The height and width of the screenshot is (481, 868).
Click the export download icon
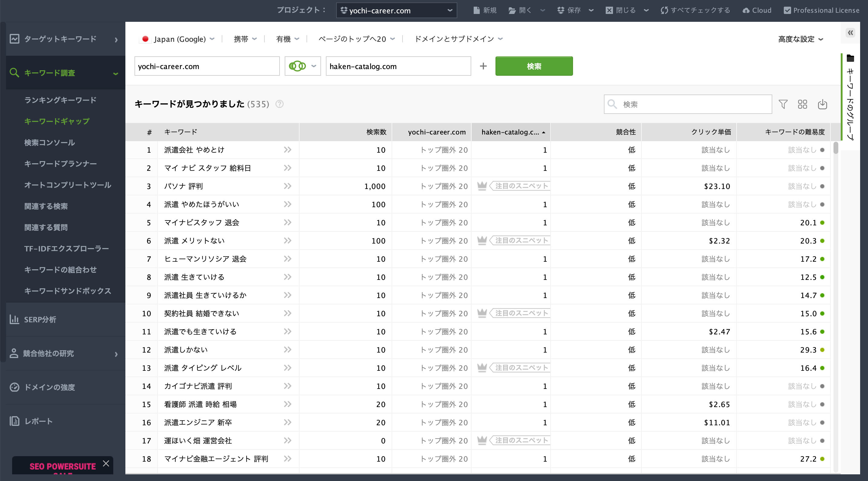pyautogui.click(x=822, y=104)
